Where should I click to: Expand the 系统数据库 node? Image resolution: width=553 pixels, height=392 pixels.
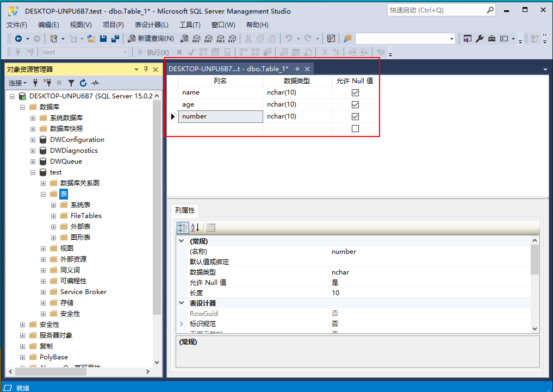tap(32, 117)
